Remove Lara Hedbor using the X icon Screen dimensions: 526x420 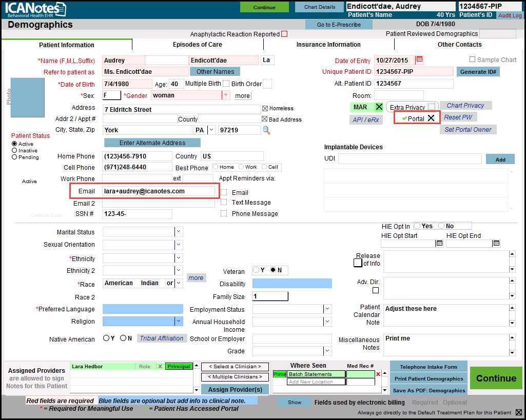tap(160, 367)
